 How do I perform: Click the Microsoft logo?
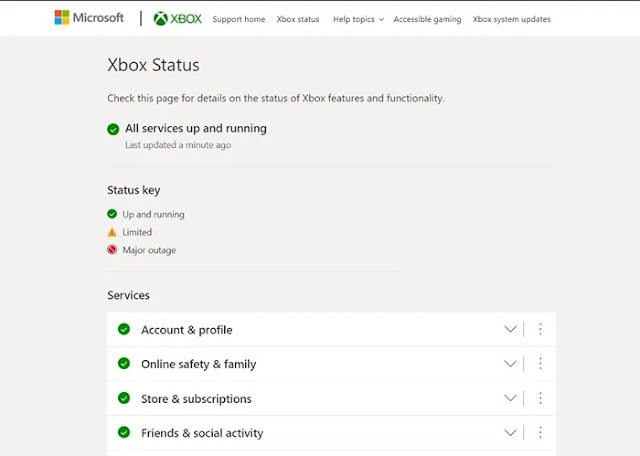(89, 18)
